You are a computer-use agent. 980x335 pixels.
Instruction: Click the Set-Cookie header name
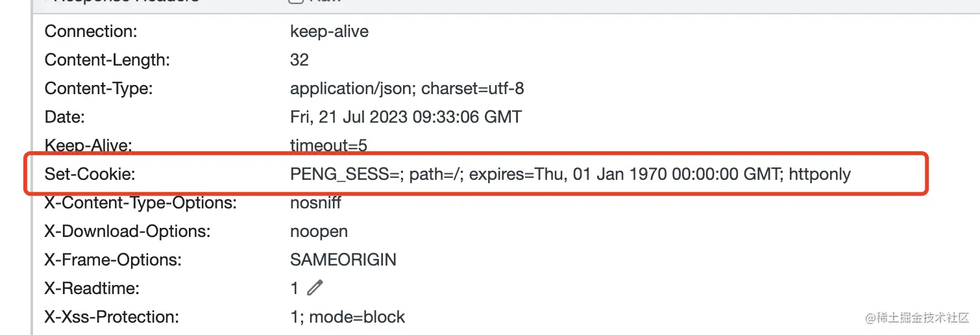tap(91, 173)
